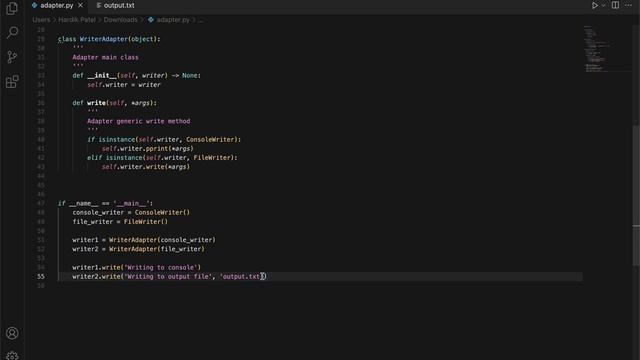This screenshot has width=640, height=360.
Task: Click 'writer1 = WriterAdapter(console_writer)' line
Action: tap(144, 240)
